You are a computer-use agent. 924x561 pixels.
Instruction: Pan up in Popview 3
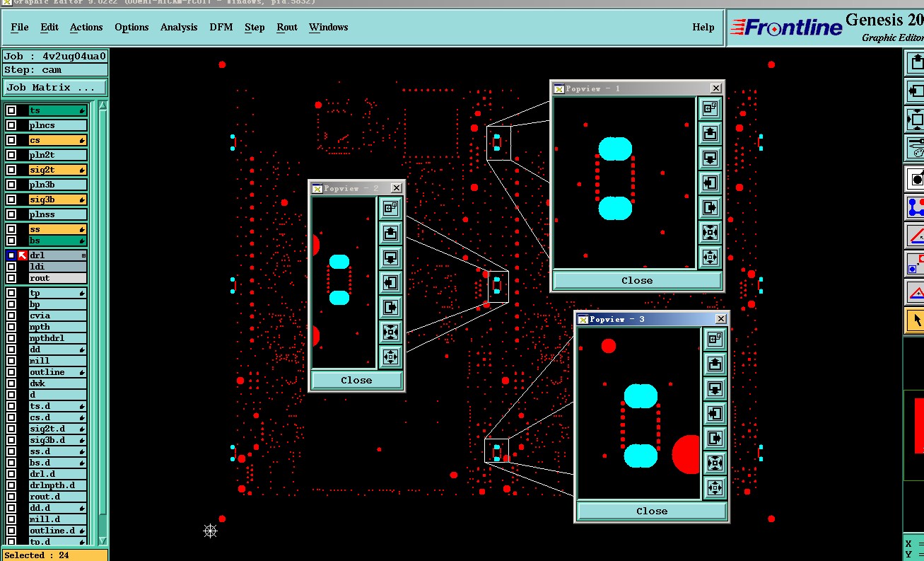[715, 364]
